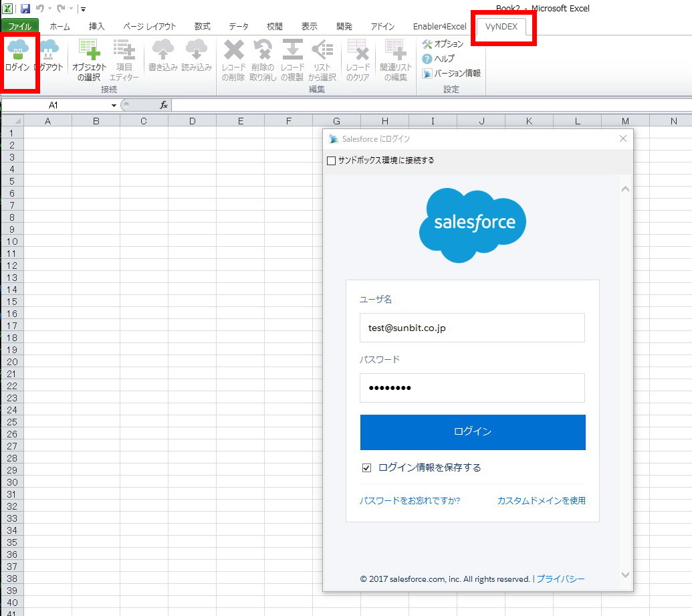The image size is (692, 616).
Task: Click the formula bar input area
Action: 431,105
